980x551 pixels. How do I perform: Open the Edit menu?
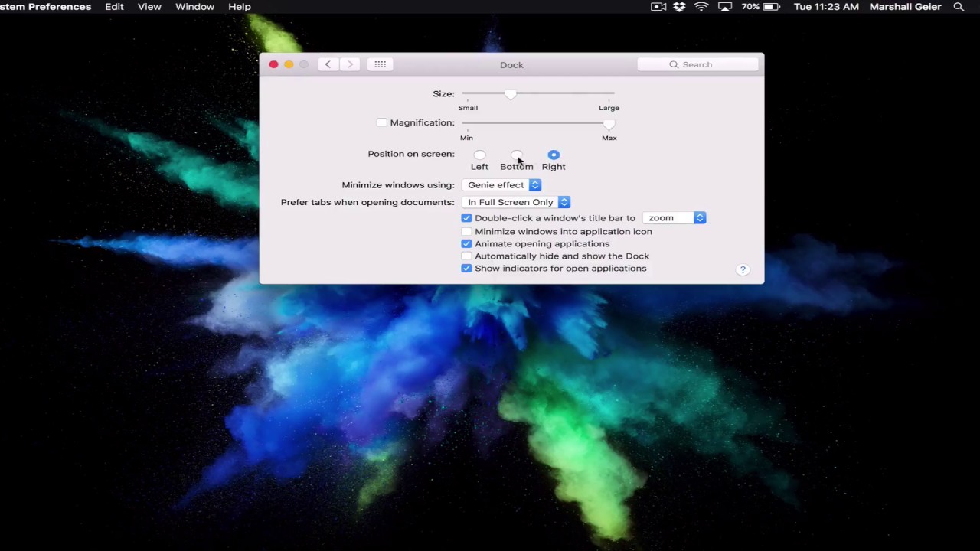114,7
